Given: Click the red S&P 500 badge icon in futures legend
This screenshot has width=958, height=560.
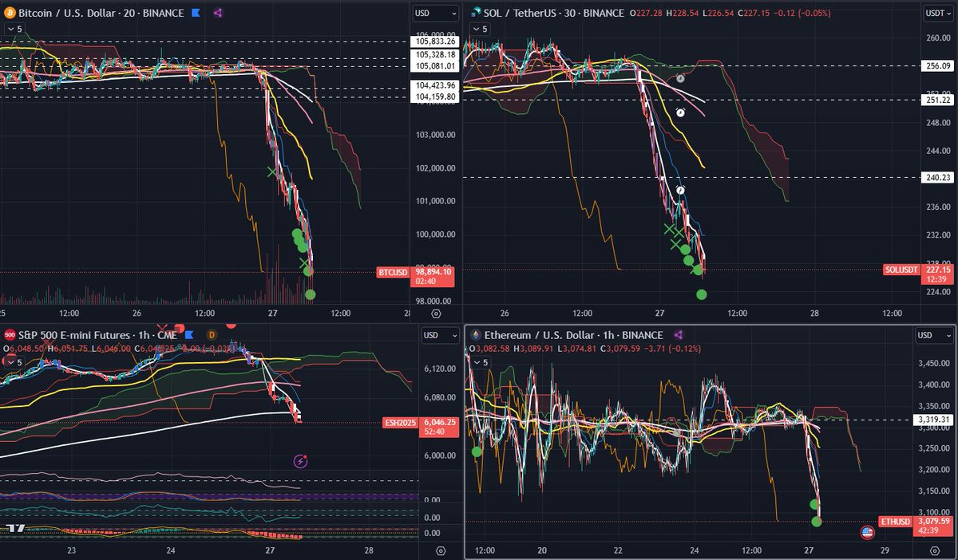Looking at the screenshot, I should pos(9,334).
